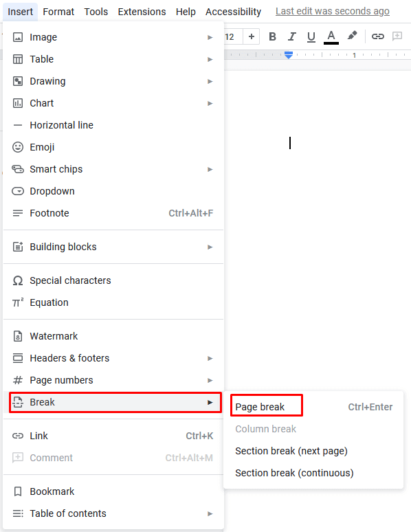Screen dimensions: 411x532
Task: Click the insert link toolbar icon
Action: pyautogui.click(x=378, y=36)
